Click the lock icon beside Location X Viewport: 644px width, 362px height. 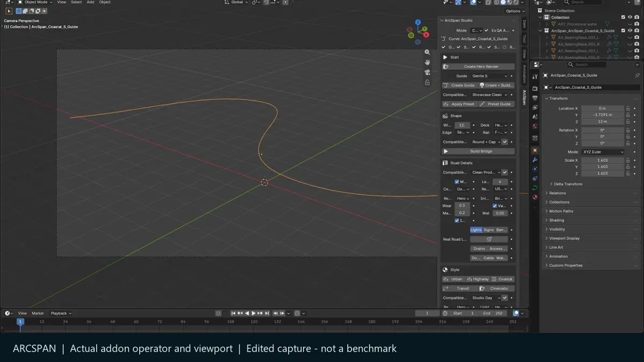click(x=628, y=108)
